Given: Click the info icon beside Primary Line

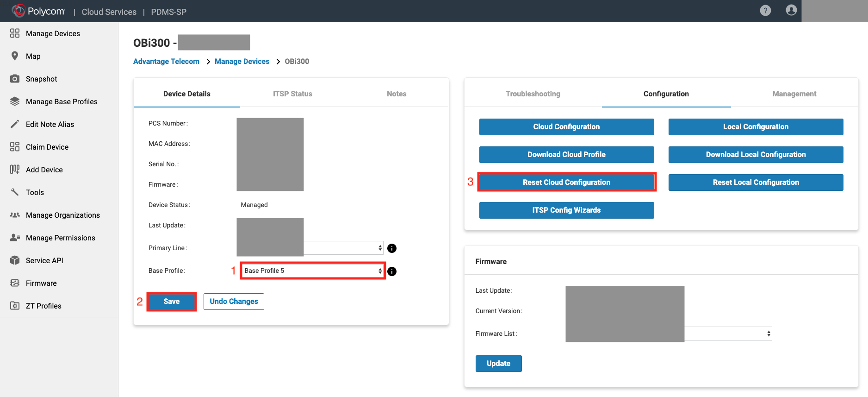Looking at the screenshot, I should pos(392,248).
